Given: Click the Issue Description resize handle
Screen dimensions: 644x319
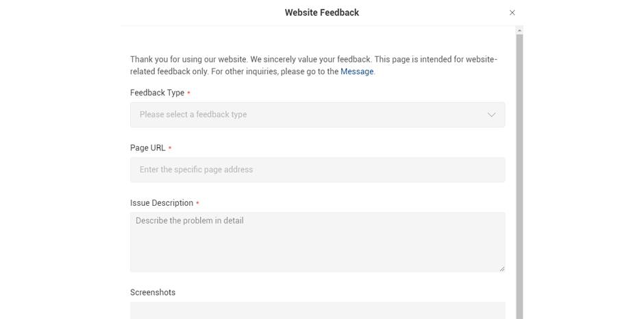Looking at the screenshot, I should click(502, 269).
